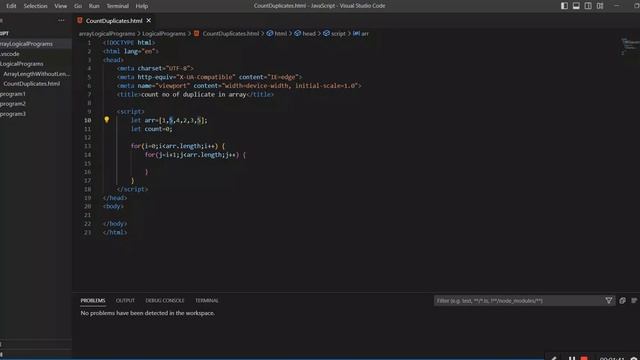Toggle secondary side bar layout icon

tap(588, 6)
